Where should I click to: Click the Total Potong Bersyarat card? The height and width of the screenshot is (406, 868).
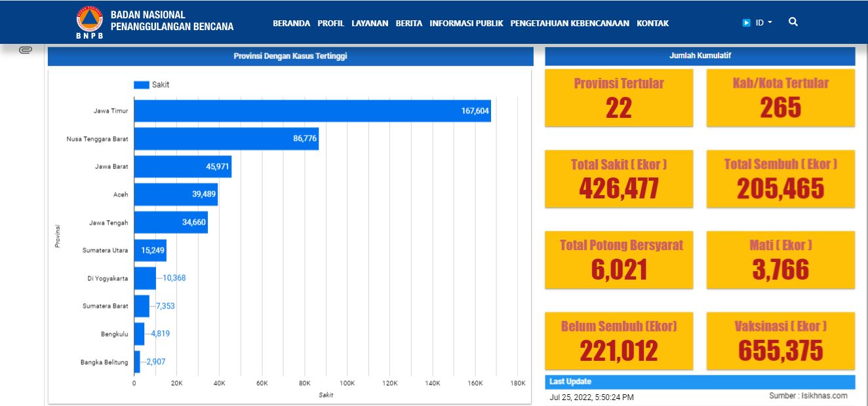(x=619, y=259)
